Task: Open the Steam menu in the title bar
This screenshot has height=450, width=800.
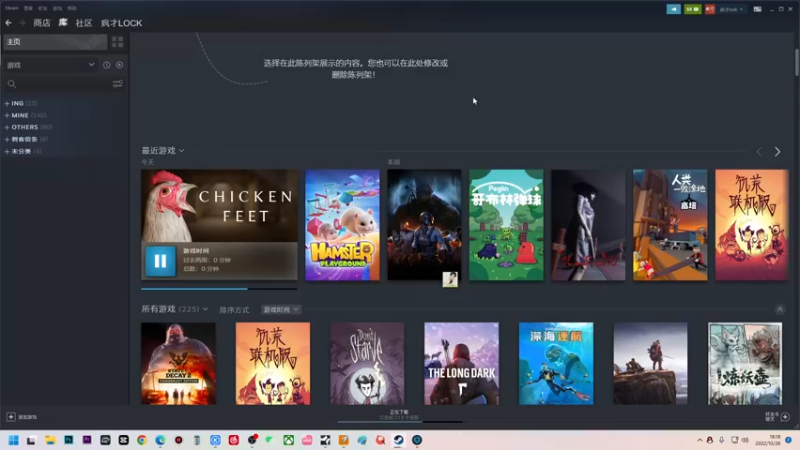Action: (x=11, y=8)
